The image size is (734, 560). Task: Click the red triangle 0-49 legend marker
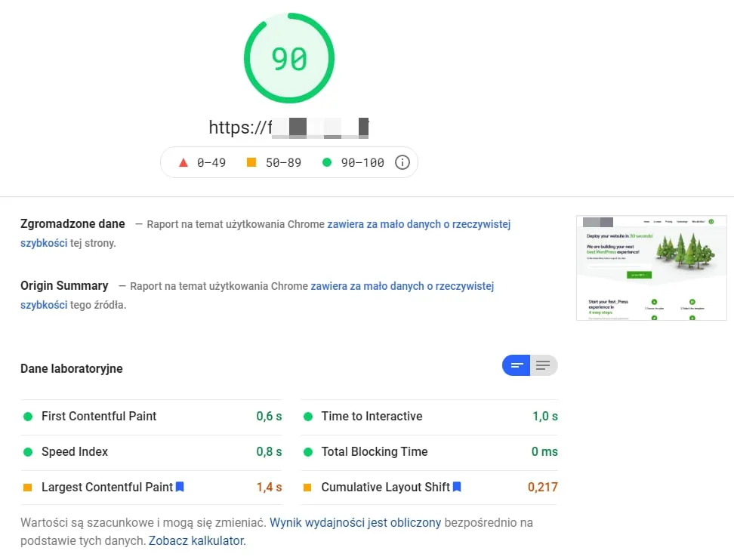pos(183,162)
